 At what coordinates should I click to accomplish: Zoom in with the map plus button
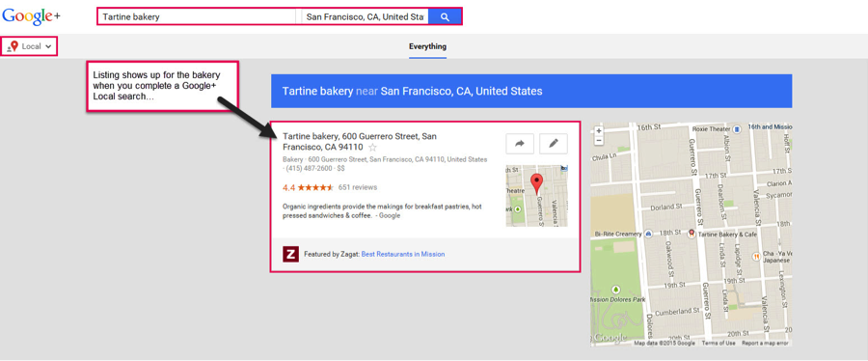(x=598, y=130)
